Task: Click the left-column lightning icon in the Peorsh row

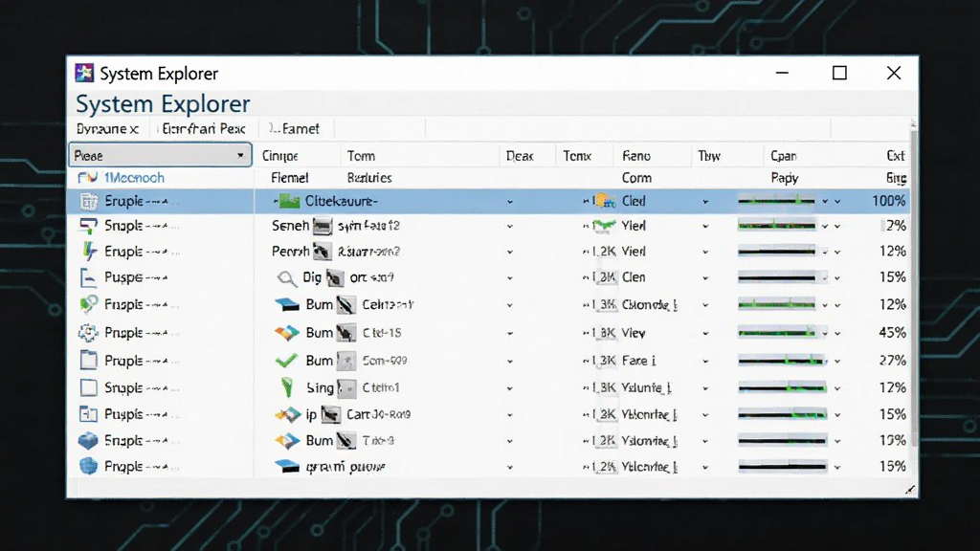Action: [89, 252]
